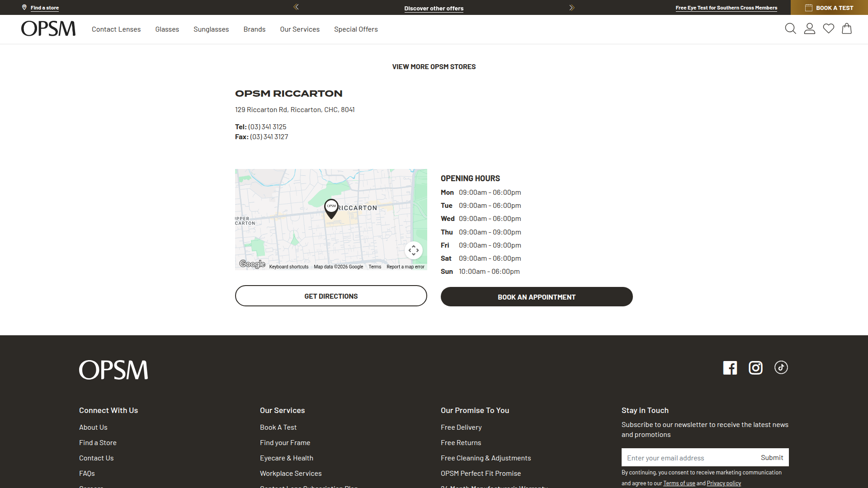Show next offer with right double chevron

point(571,8)
